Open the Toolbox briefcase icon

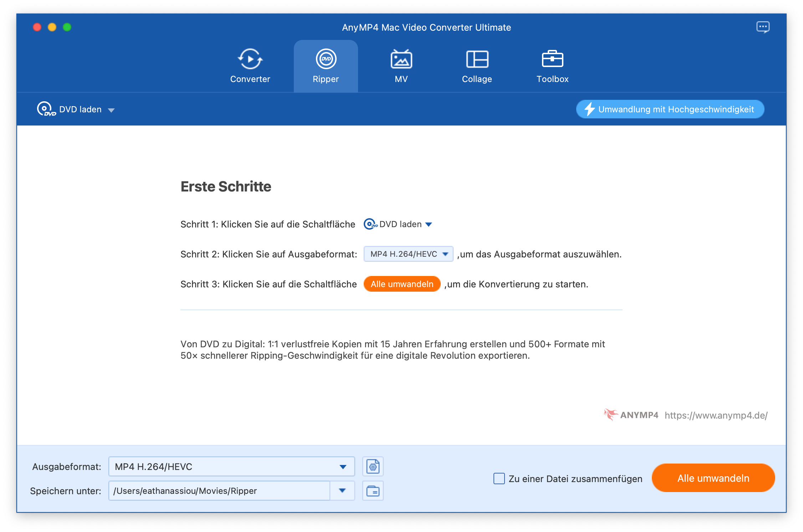point(552,59)
